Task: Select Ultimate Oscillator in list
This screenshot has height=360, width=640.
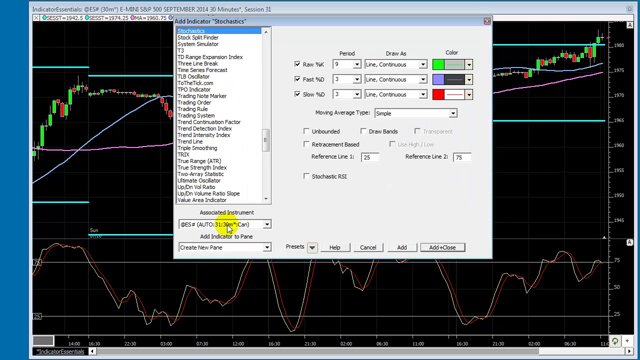Action: tap(199, 180)
